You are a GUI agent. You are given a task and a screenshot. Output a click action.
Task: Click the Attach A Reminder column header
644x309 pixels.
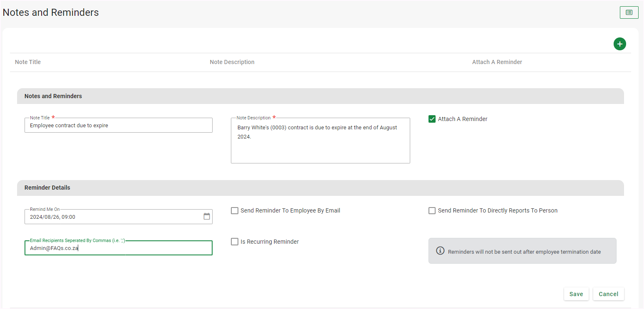pyautogui.click(x=497, y=62)
